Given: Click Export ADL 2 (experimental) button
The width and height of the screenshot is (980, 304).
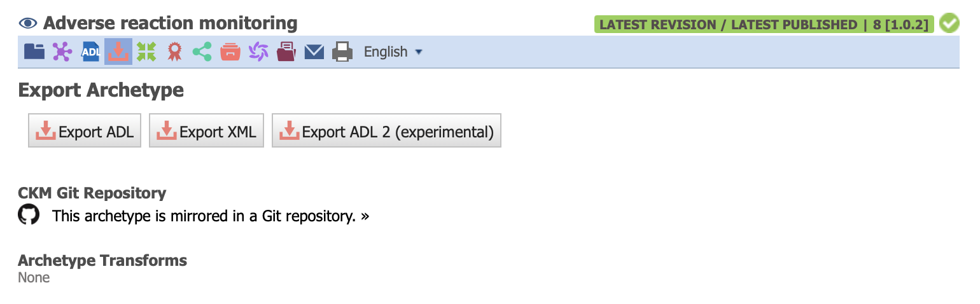Looking at the screenshot, I should (x=387, y=130).
